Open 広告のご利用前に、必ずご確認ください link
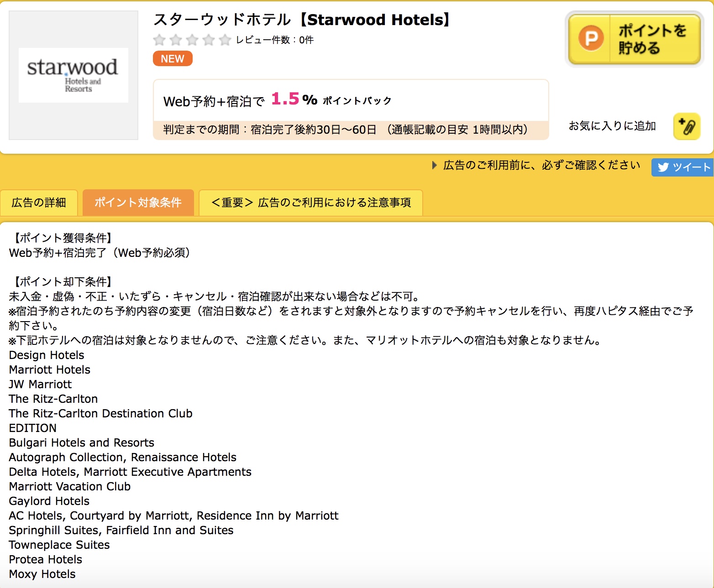Screen dimensions: 714x588 pos(541,165)
